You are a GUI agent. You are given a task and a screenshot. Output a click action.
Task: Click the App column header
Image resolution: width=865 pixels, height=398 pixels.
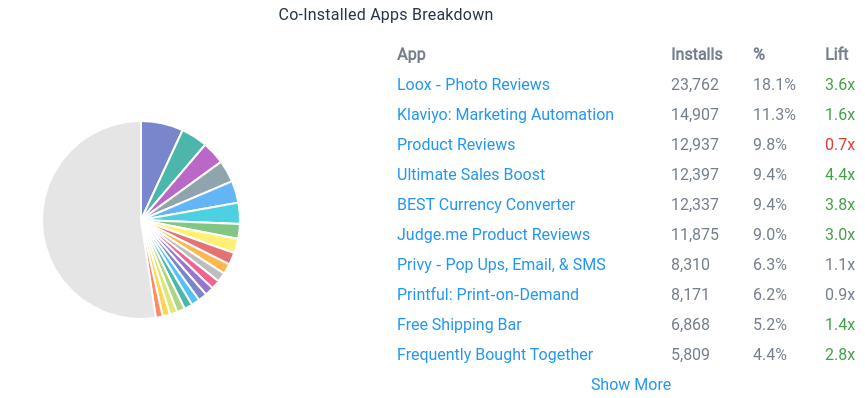point(411,54)
